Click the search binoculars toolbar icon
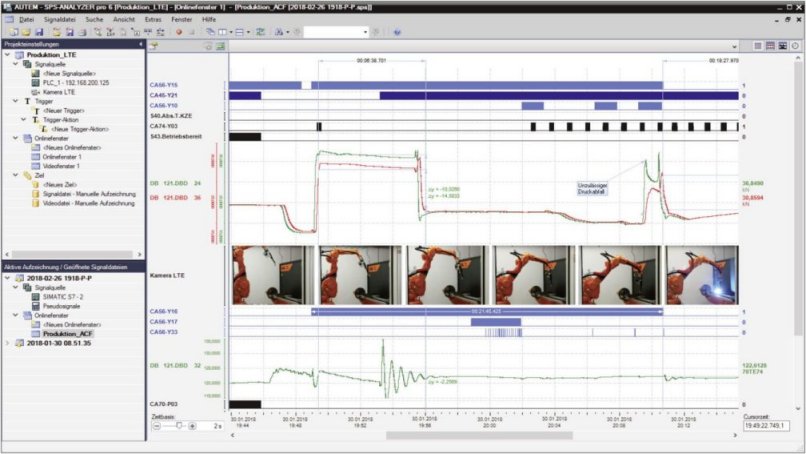The image size is (806, 454). coord(279,32)
